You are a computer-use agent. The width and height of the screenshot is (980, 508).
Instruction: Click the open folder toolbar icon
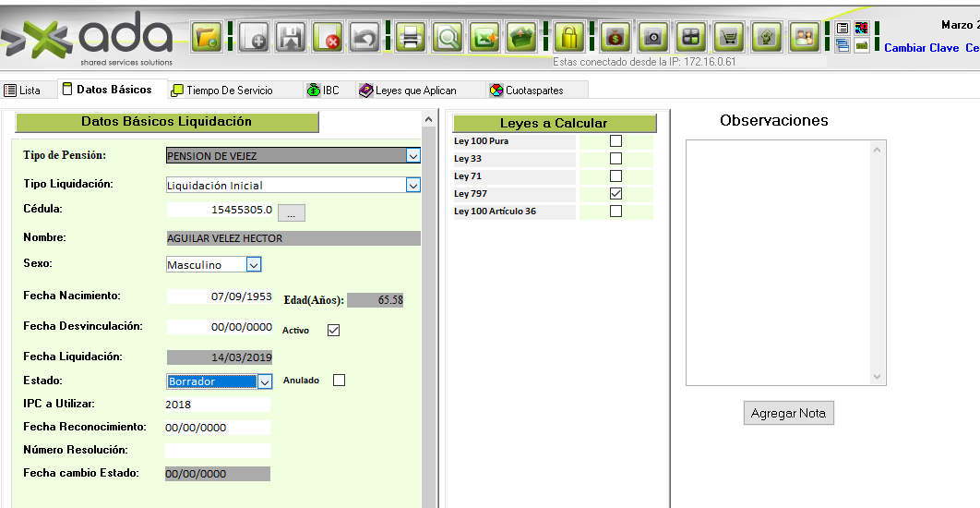[208, 38]
